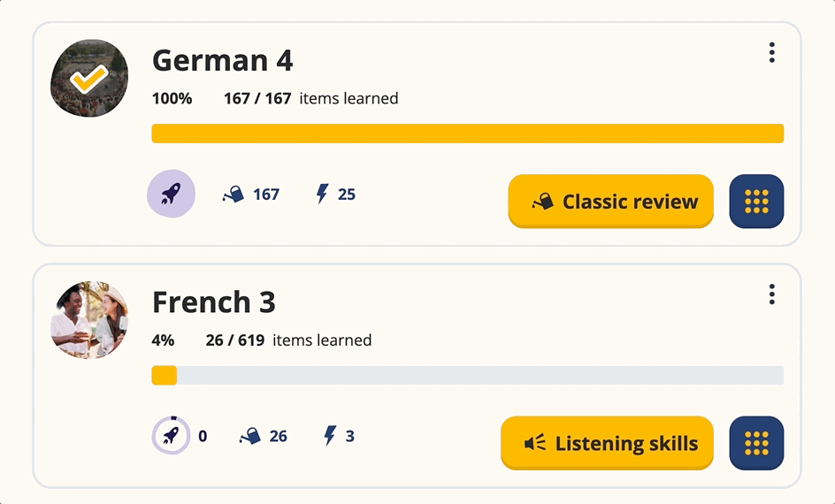Click the French 3 course photo thumbnail
This screenshot has height=504, width=835.
89,320
